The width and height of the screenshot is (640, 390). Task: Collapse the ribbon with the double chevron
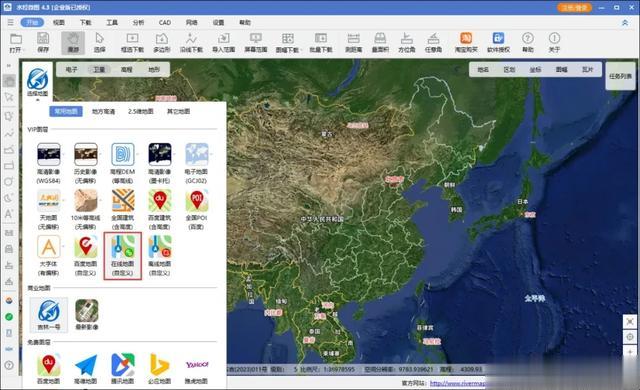(625, 23)
